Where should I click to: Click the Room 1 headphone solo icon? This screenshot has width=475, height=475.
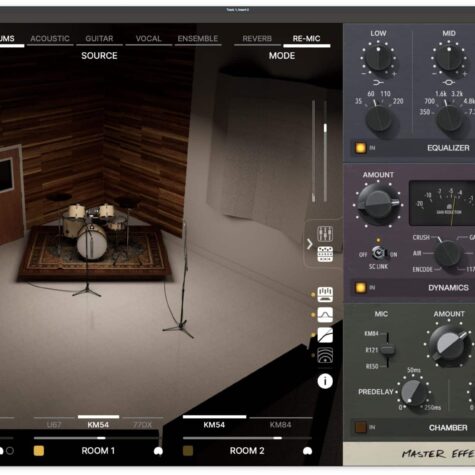158,451
